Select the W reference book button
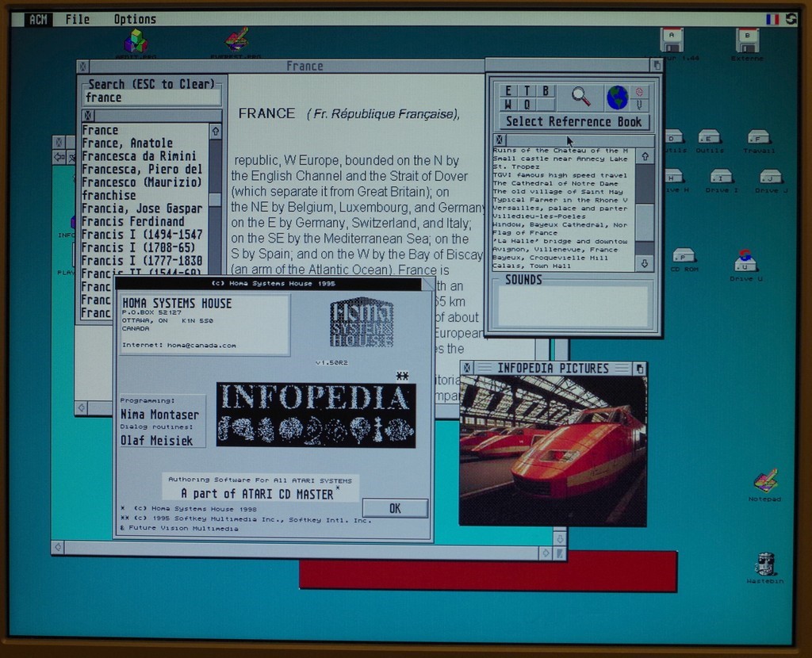The height and width of the screenshot is (658, 812). click(508, 105)
